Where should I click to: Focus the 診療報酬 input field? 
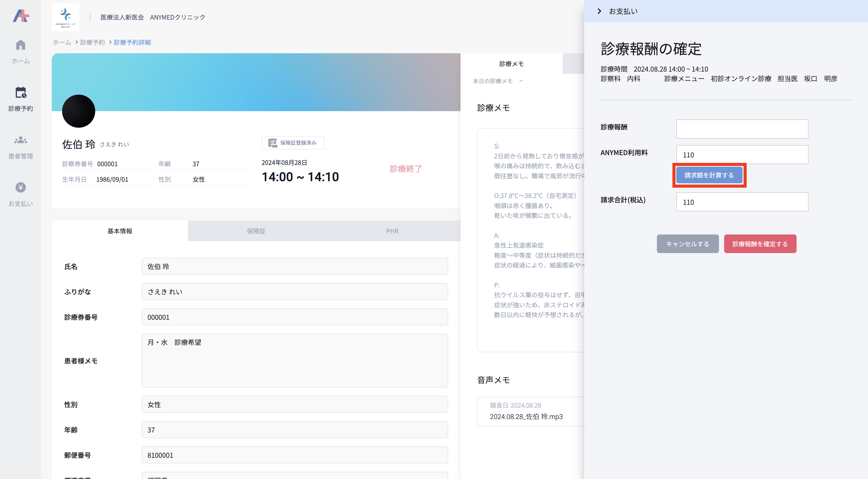[x=742, y=128]
